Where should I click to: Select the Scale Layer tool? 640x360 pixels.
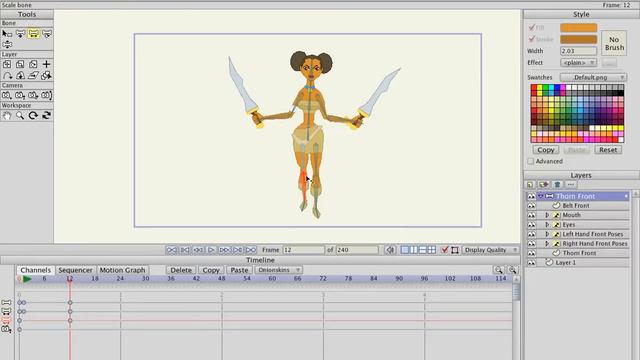click(20, 64)
